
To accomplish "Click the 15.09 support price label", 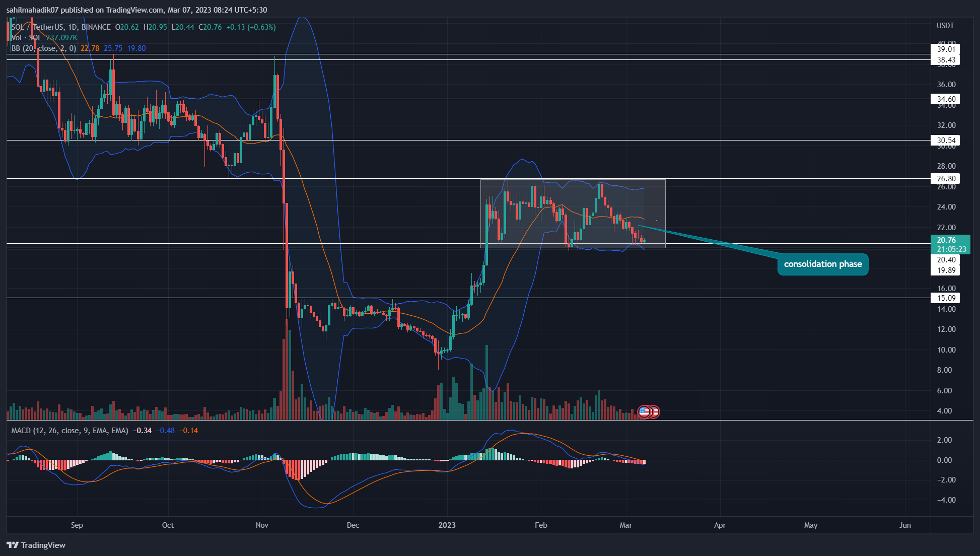I will (946, 298).
